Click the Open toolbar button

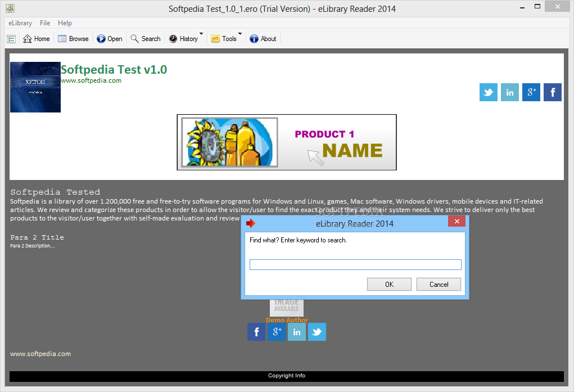[110, 39]
